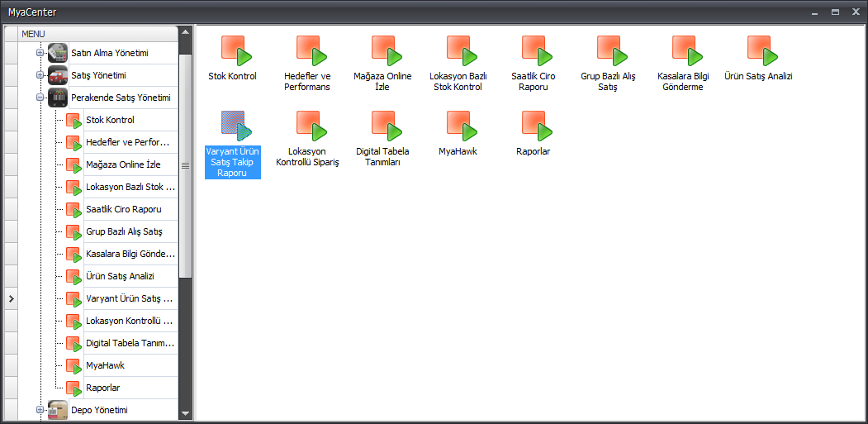Viewport: 868px width, 424px height.
Task: Click the tree icon beside Mağaza Online İzle
Action: coord(74,164)
